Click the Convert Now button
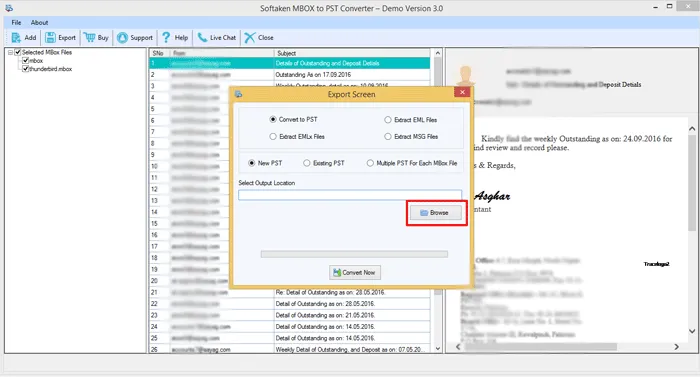This screenshot has height=377, width=700. [355, 272]
